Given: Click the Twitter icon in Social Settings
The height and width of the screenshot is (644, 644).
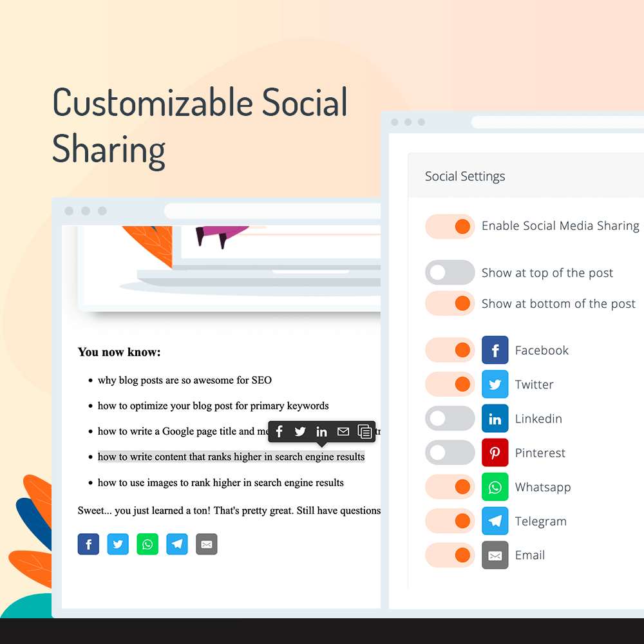Looking at the screenshot, I should (x=495, y=384).
